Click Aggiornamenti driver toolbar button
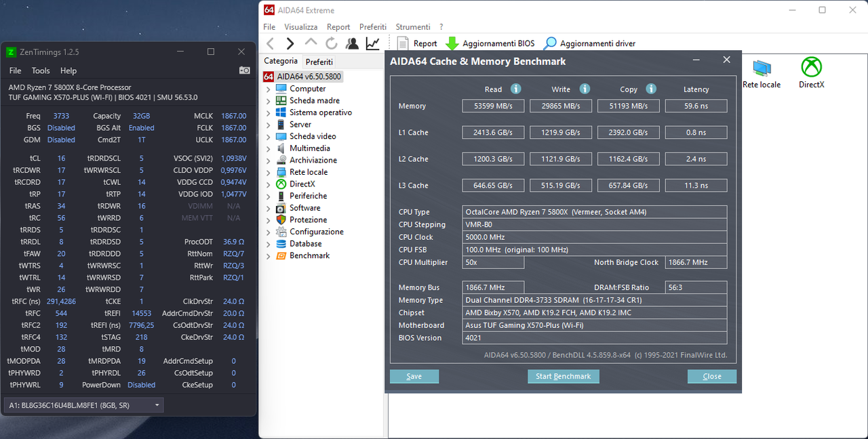868x439 pixels. (x=589, y=43)
